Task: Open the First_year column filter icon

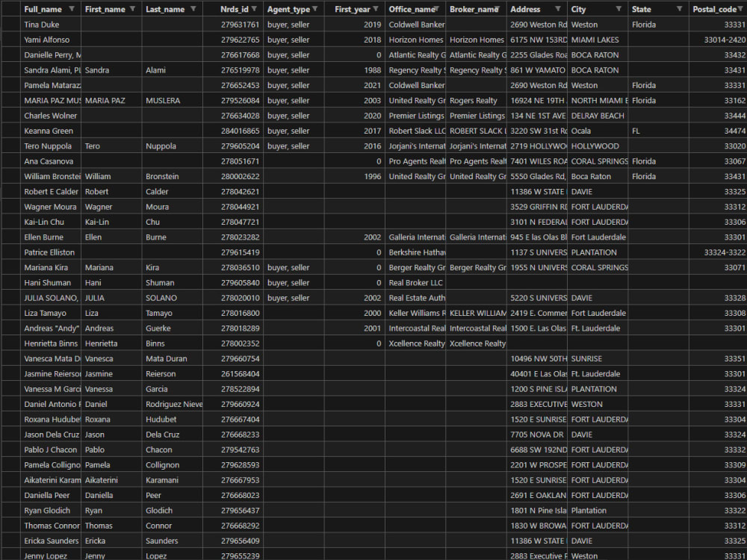Action: pos(376,9)
